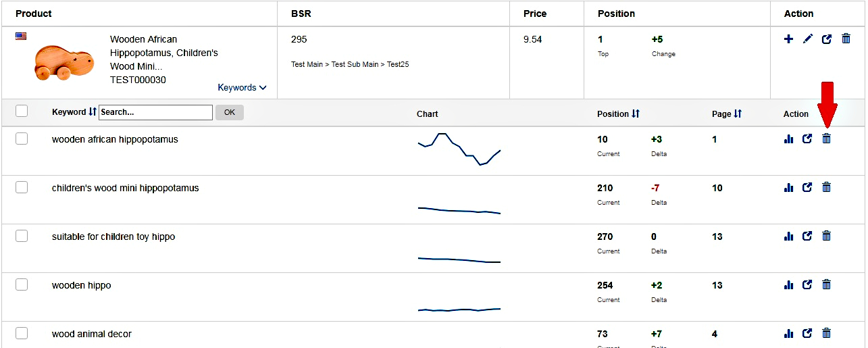Open bar chart stats for 'wood animal decor'

(788, 333)
